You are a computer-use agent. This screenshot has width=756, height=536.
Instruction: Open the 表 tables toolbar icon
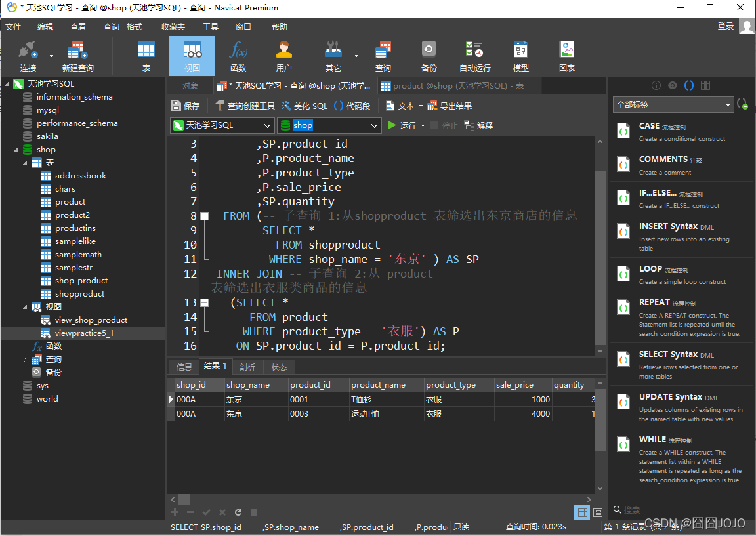pos(146,56)
